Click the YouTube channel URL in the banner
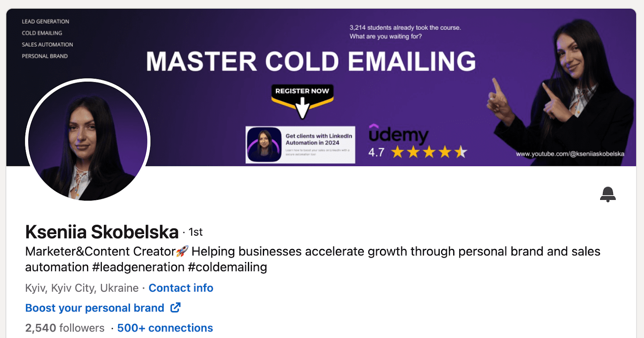644x338 pixels. [x=570, y=154]
